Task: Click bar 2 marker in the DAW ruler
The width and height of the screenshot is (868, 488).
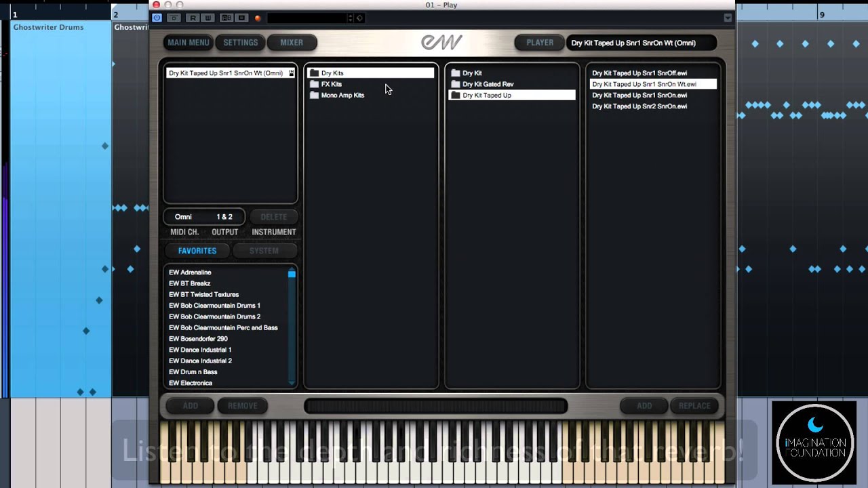Action: click(x=116, y=14)
